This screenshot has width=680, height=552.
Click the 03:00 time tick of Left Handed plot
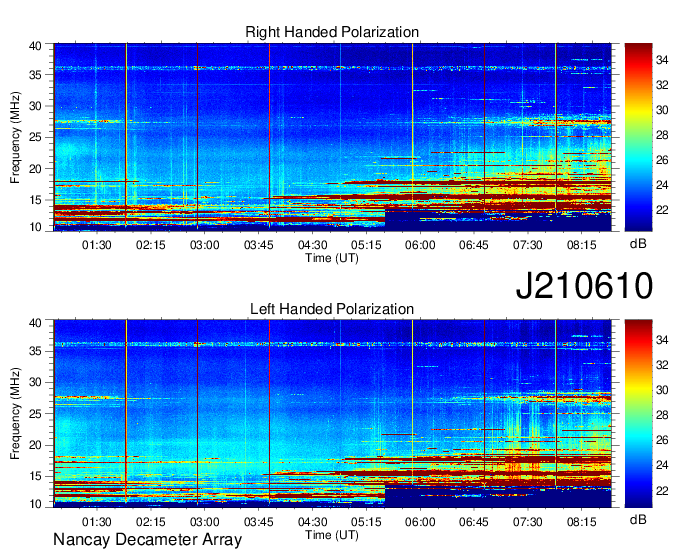pyautogui.click(x=205, y=522)
